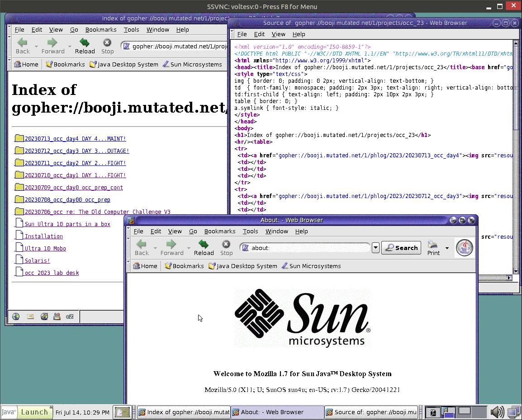Open the Print options dropdown arrow
Screen dimensions: 522x420
(x=447, y=248)
